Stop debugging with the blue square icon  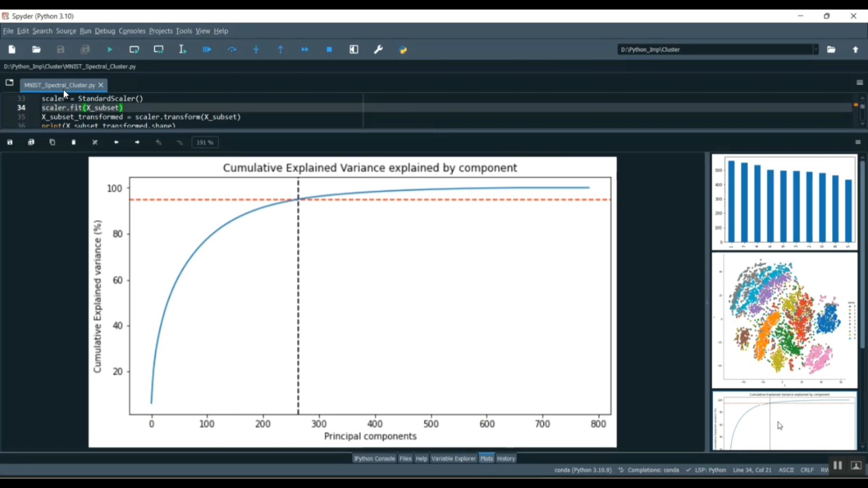[329, 50]
